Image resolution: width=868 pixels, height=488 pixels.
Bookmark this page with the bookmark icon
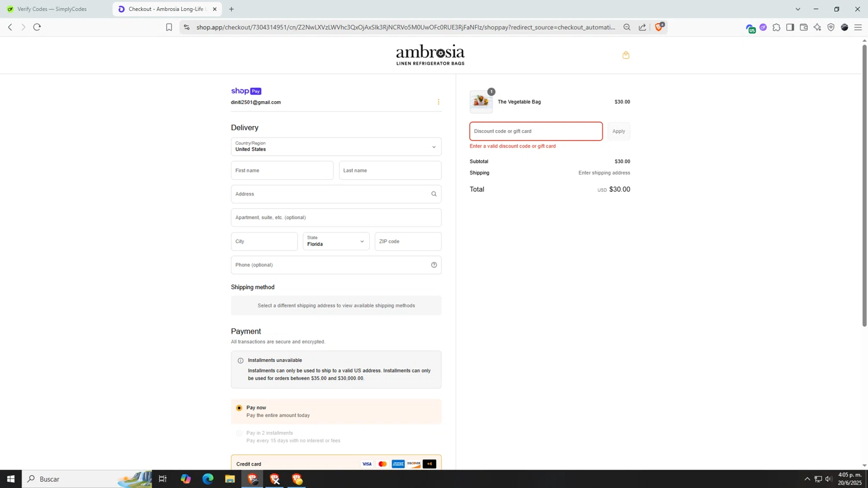point(169,27)
